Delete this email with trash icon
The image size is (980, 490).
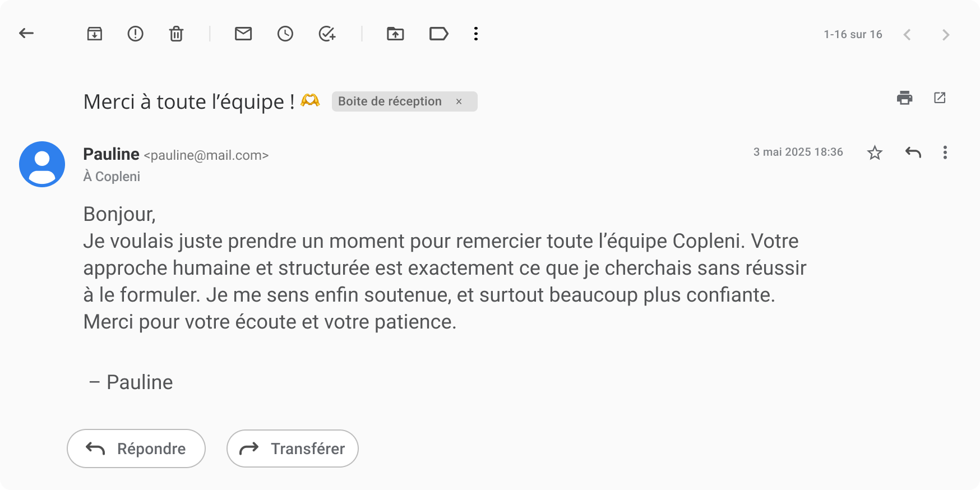click(x=176, y=34)
